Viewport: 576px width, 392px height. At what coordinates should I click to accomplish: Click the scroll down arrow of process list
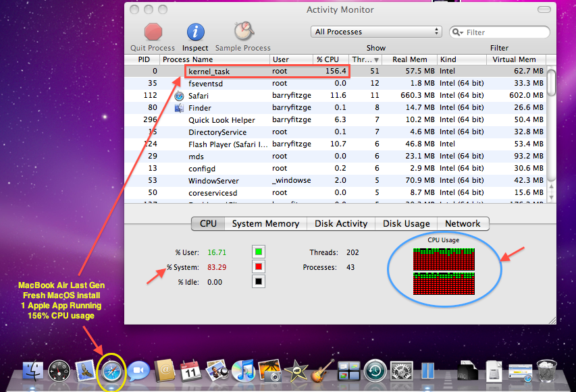tap(551, 197)
